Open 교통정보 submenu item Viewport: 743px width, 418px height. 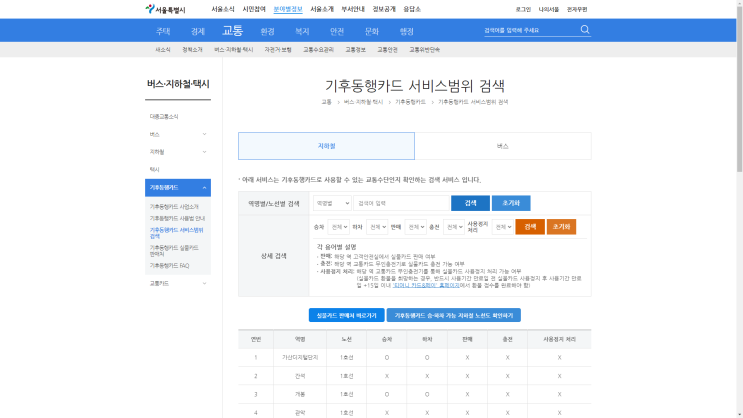[355, 50]
